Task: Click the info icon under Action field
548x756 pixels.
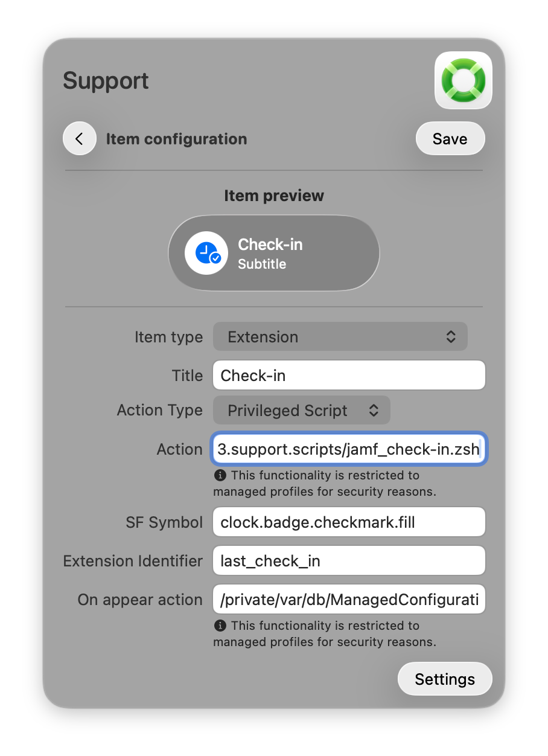Action: point(220,476)
